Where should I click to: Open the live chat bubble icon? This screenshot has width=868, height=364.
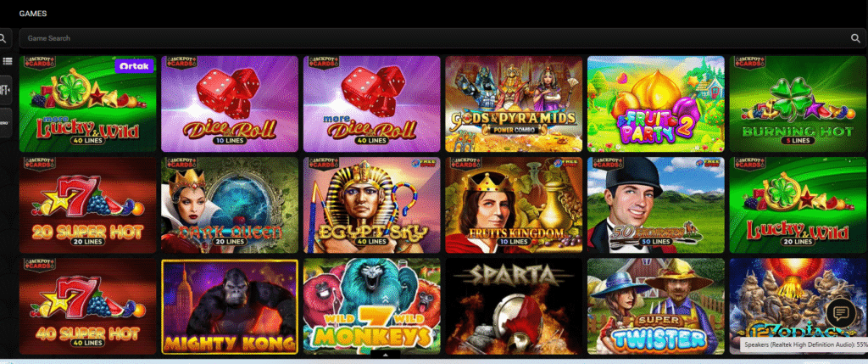coord(841,314)
